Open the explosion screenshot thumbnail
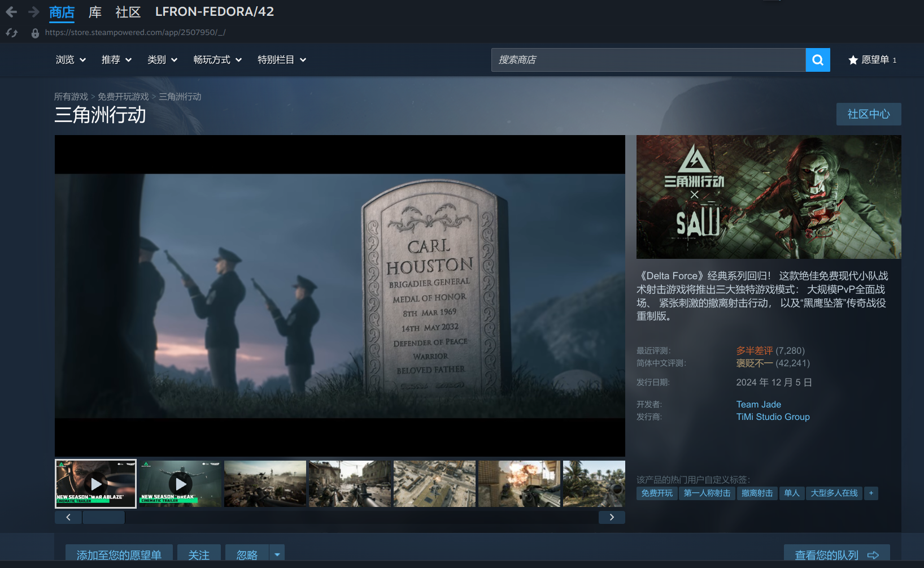Image resolution: width=924 pixels, height=568 pixels. coord(519,484)
